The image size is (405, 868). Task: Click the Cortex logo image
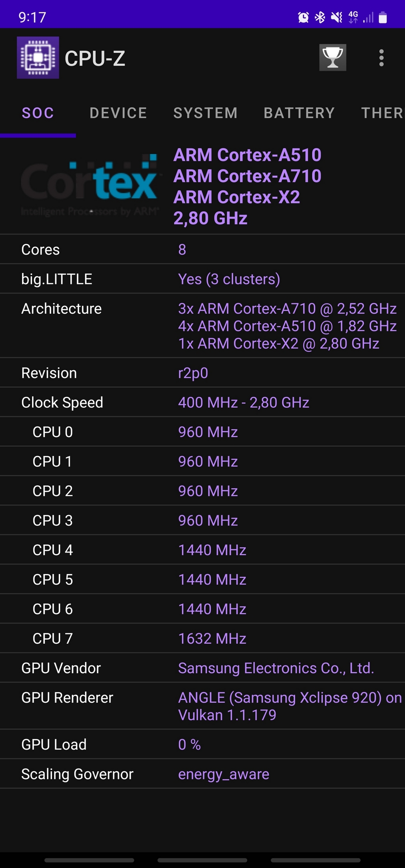point(90,186)
